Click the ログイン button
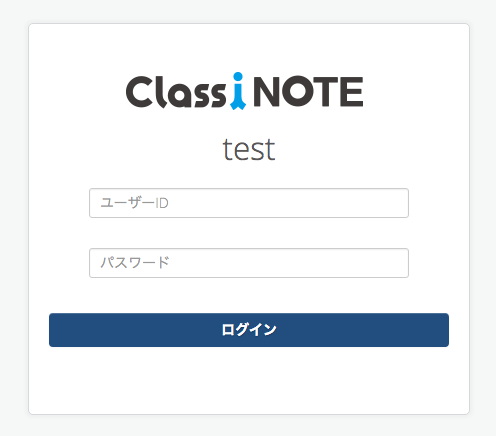Screen dimensions: 496x436 (249, 330)
